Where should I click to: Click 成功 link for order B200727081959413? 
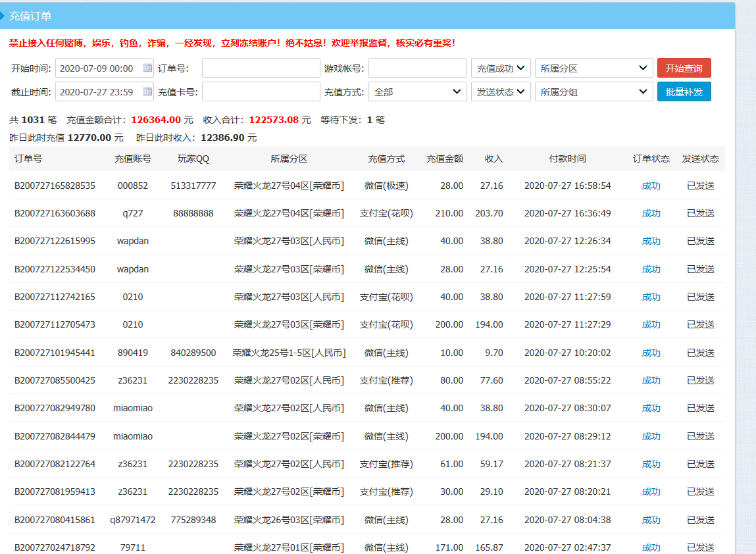click(651, 491)
